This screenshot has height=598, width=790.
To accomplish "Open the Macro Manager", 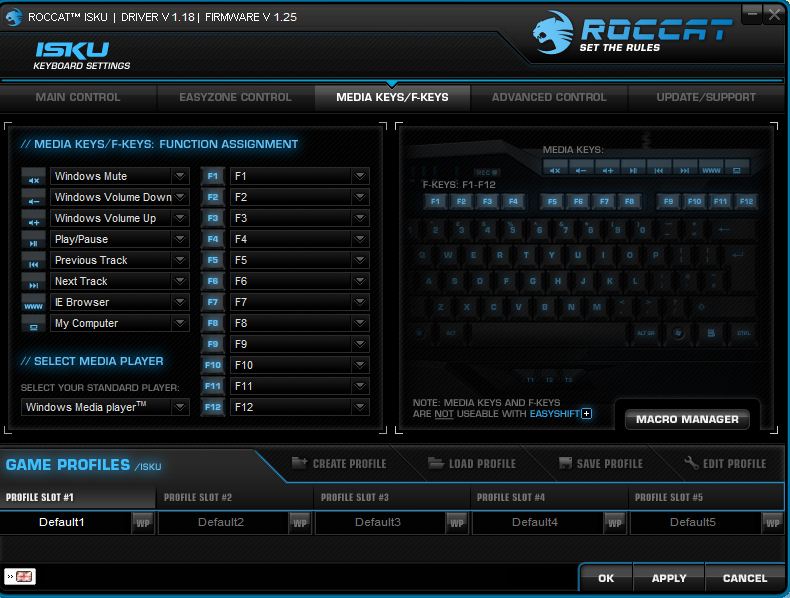I will pyautogui.click(x=687, y=420).
